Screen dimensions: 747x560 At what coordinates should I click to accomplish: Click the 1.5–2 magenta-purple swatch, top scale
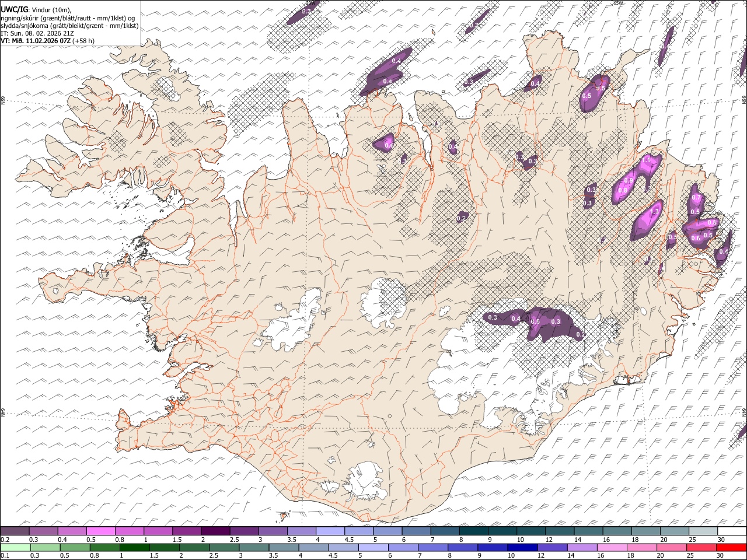187,531
